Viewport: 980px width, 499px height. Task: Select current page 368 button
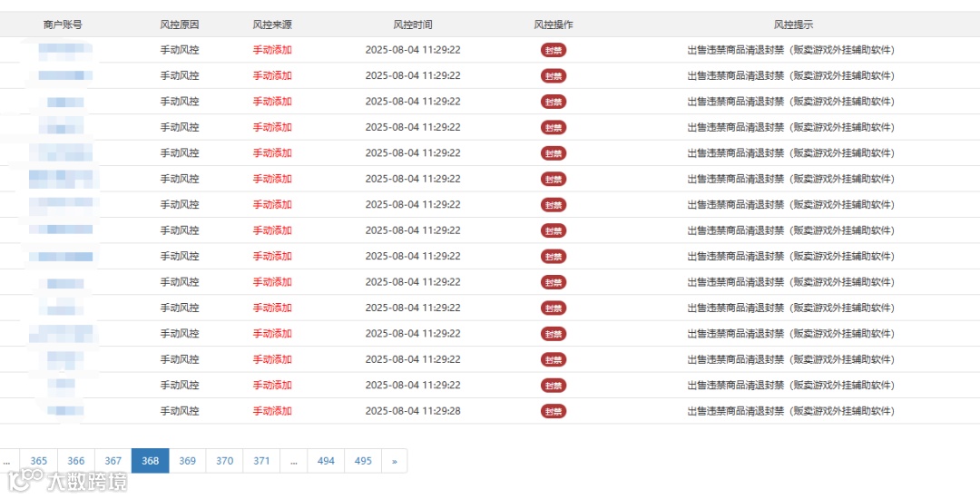coord(150,461)
